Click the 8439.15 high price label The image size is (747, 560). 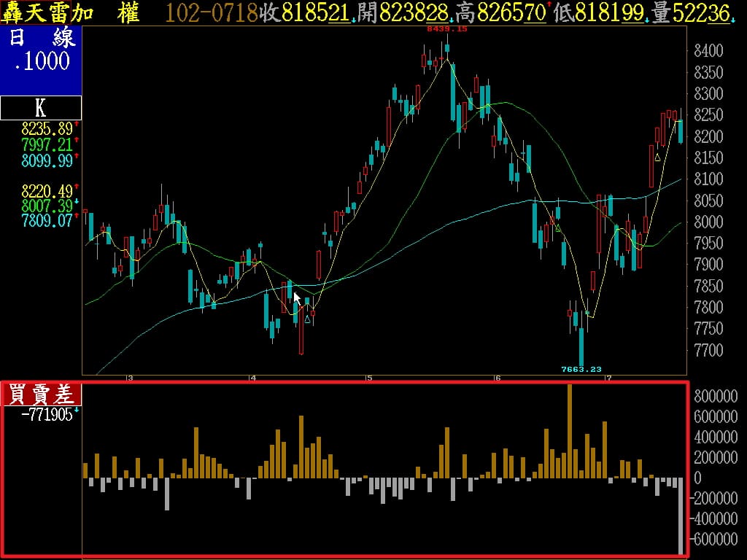click(x=446, y=29)
